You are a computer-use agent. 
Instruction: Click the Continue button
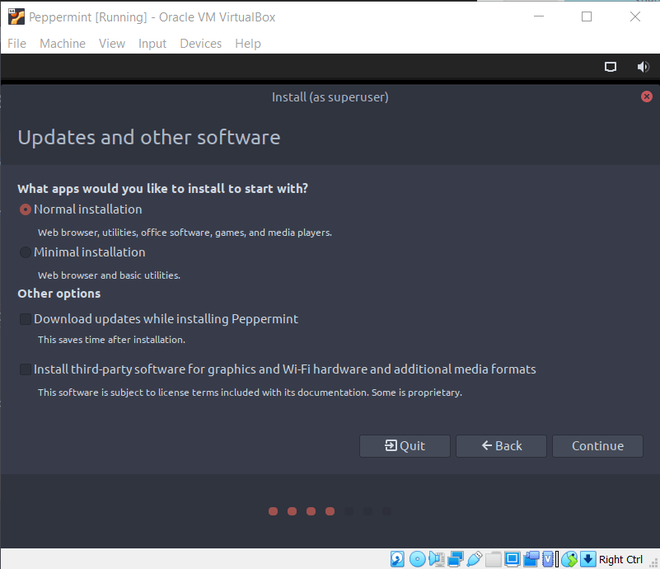(x=598, y=446)
